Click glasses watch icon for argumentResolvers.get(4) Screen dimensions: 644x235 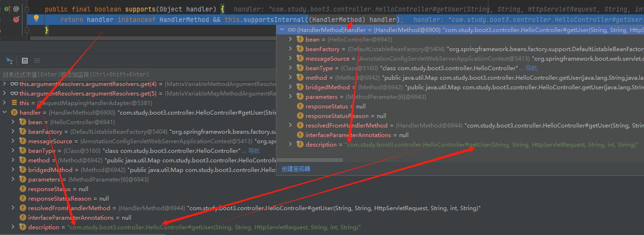tap(14, 84)
